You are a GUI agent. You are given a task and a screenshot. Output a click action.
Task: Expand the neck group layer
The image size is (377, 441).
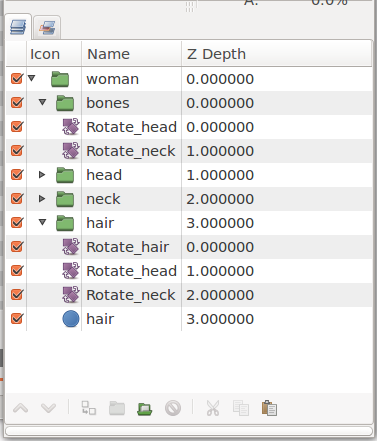coord(42,198)
